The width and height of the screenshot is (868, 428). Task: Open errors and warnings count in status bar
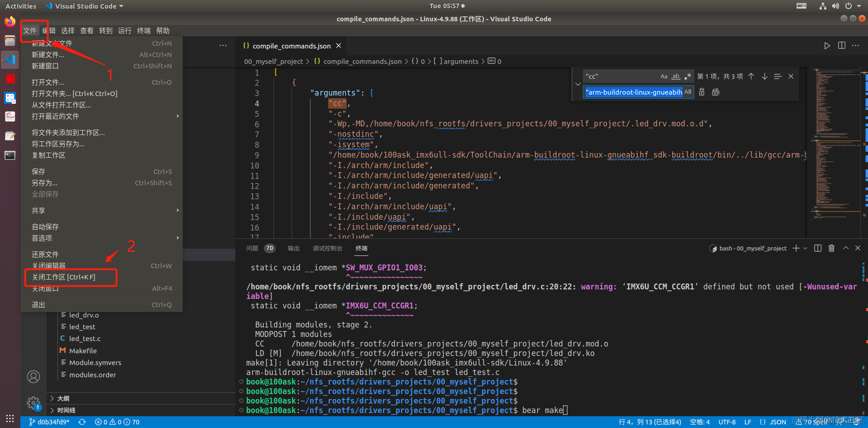[117, 422]
